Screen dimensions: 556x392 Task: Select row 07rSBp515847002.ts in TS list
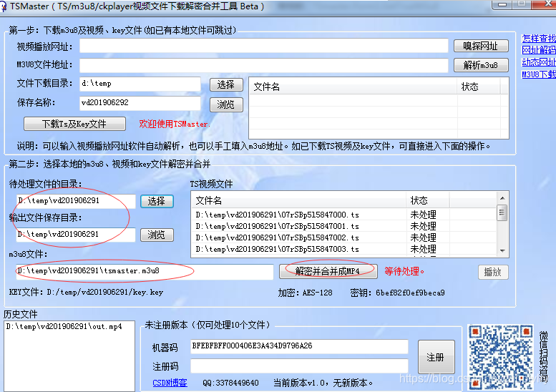click(x=344, y=237)
